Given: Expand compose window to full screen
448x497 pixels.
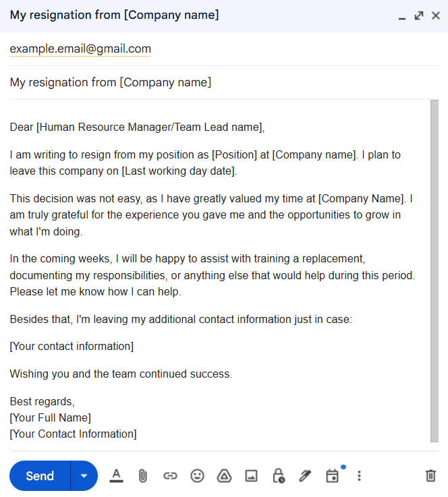Looking at the screenshot, I should pyautogui.click(x=419, y=16).
